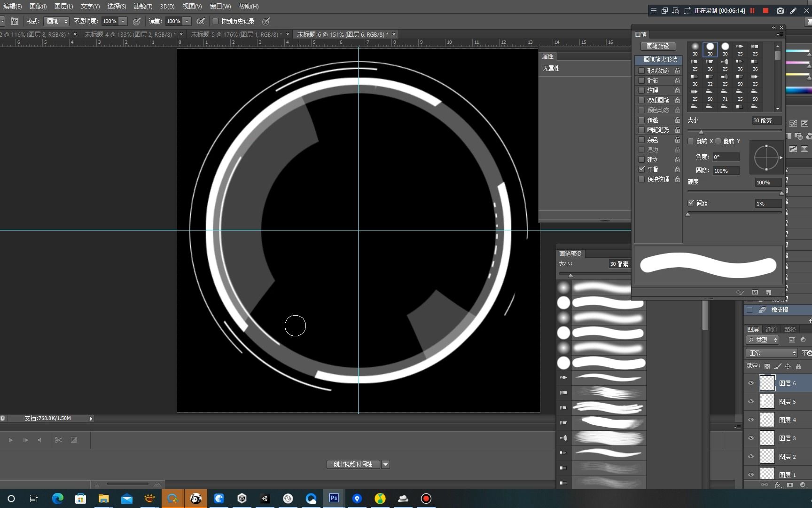Select Brush Tip Shape (画笔笔尖形状) section
812x508 pixels.
click(658, 59)
